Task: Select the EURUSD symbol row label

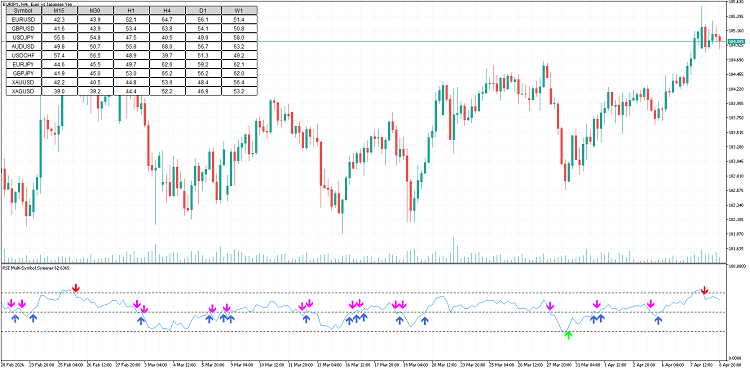Action: [x=24, y=20]
